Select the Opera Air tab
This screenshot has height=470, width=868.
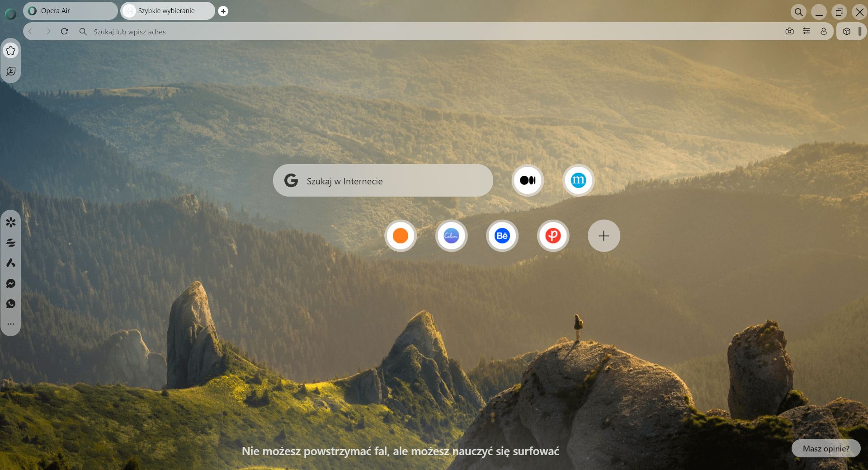click(x=70, y=11)
